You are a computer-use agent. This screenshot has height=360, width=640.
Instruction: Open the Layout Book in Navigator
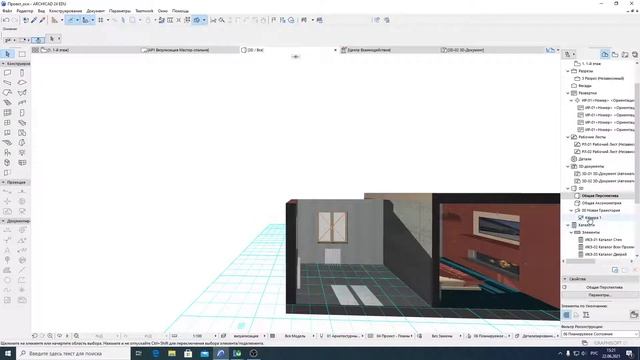pos(625,54)
